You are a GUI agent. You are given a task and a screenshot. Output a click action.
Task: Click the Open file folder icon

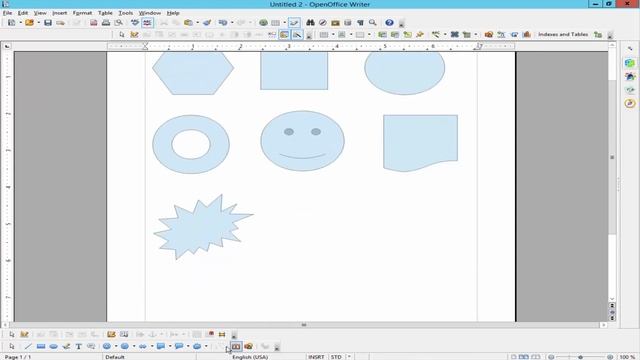(29, 23)
